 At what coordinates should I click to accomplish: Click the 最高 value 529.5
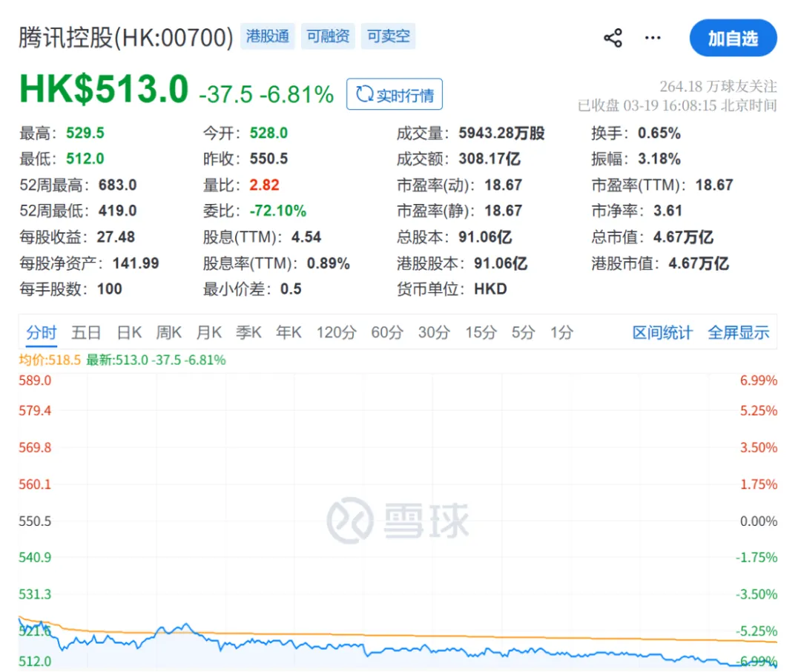click(85, 133)
